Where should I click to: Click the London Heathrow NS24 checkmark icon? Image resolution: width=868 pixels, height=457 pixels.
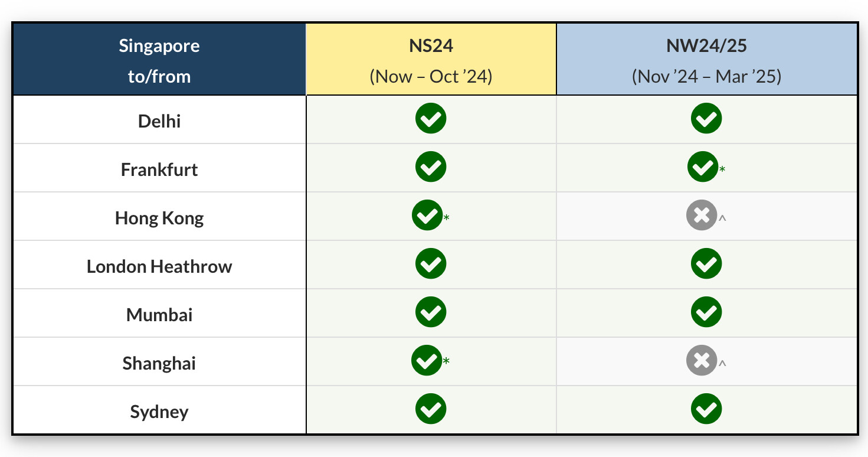(431, 264)
